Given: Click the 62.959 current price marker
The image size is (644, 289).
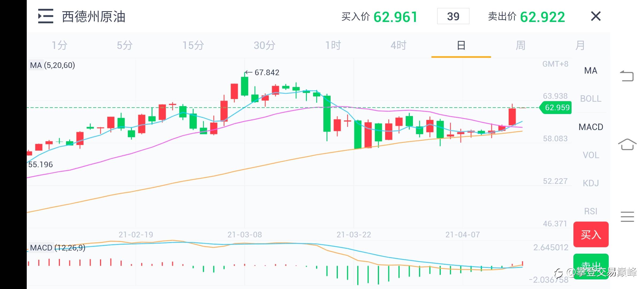Looking at the screenshot, I should coord(557,108).
